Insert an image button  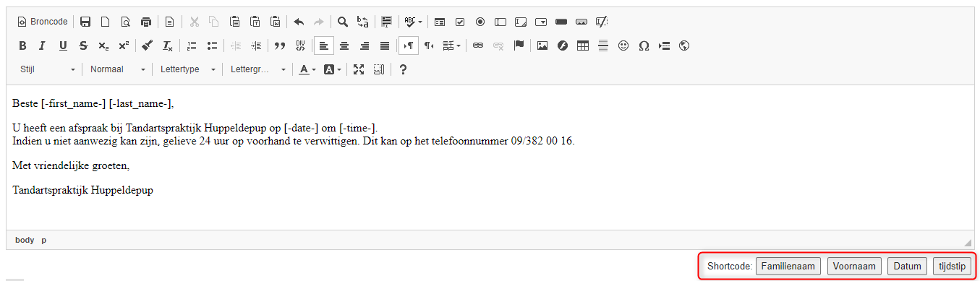[x=581, y=22]
